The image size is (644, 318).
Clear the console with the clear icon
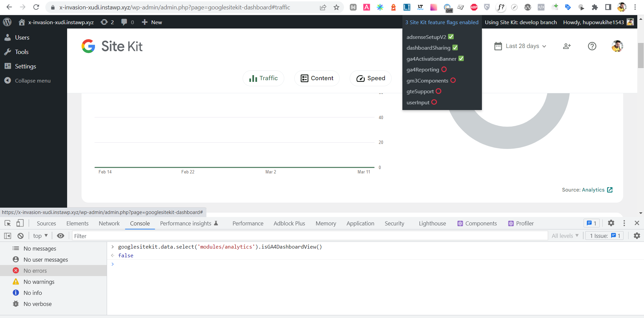pos(20,235)
